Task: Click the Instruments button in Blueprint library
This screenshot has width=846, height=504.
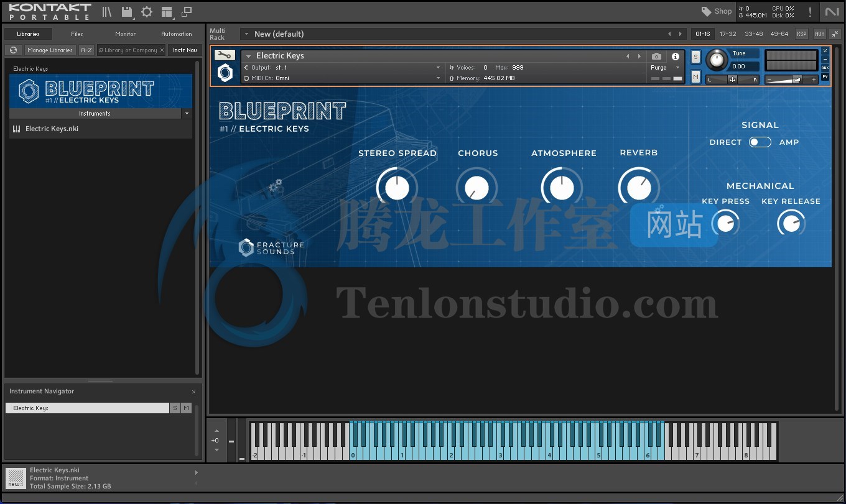Action: point(95,114)
